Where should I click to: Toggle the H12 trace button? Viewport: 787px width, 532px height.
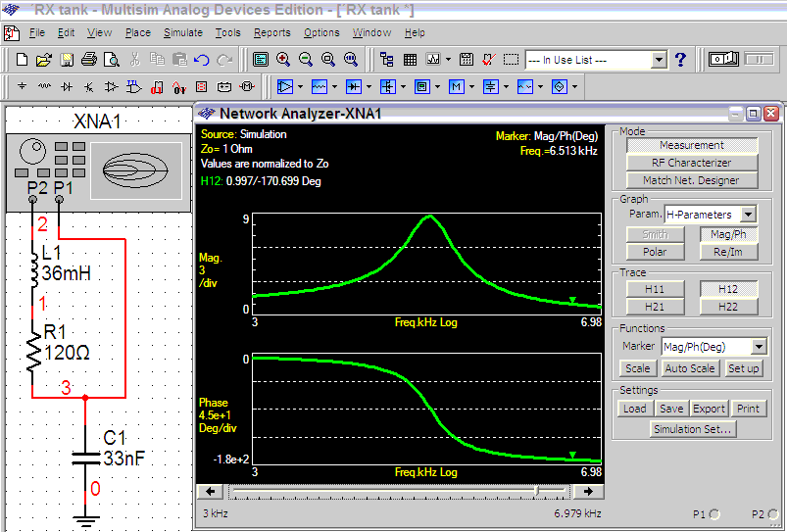click(728, 289)
